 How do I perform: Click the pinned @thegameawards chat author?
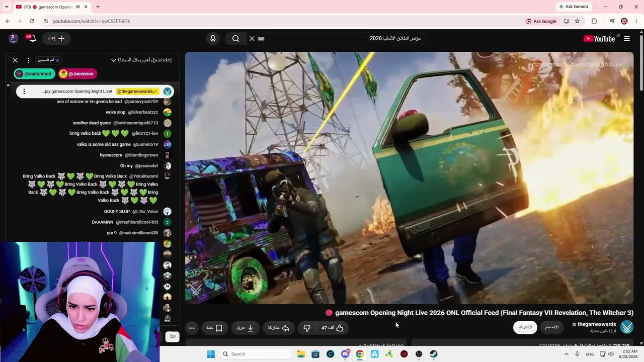click(137, 92)
